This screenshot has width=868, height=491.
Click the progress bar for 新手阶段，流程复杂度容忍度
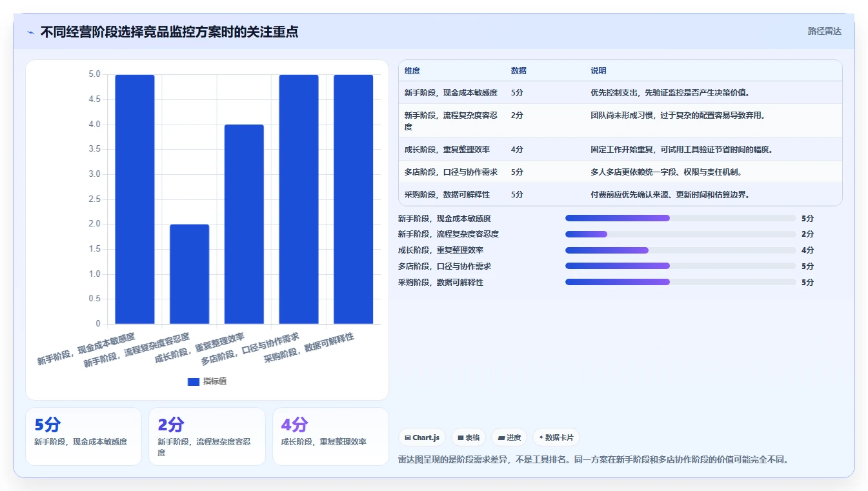681,234
